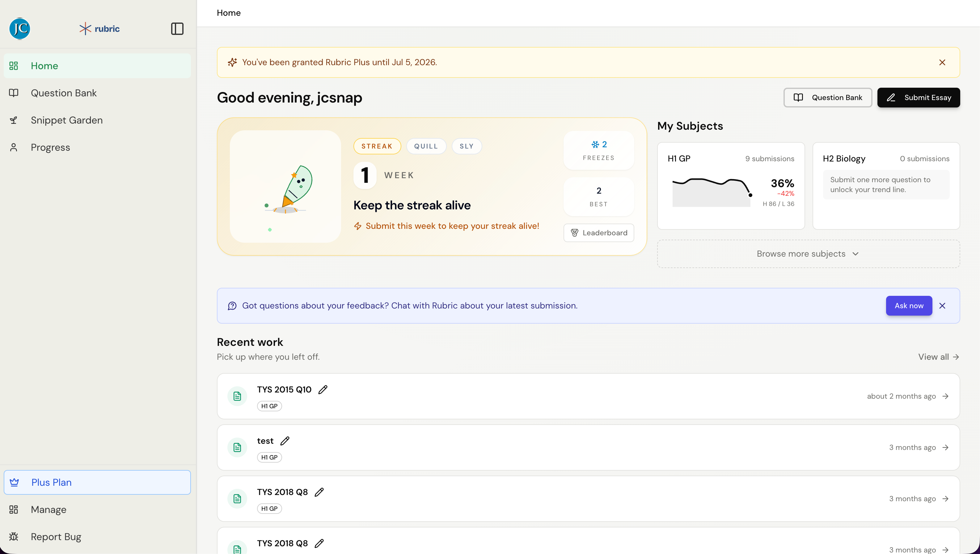Click the quill mascot illustration

click(285, 187)
